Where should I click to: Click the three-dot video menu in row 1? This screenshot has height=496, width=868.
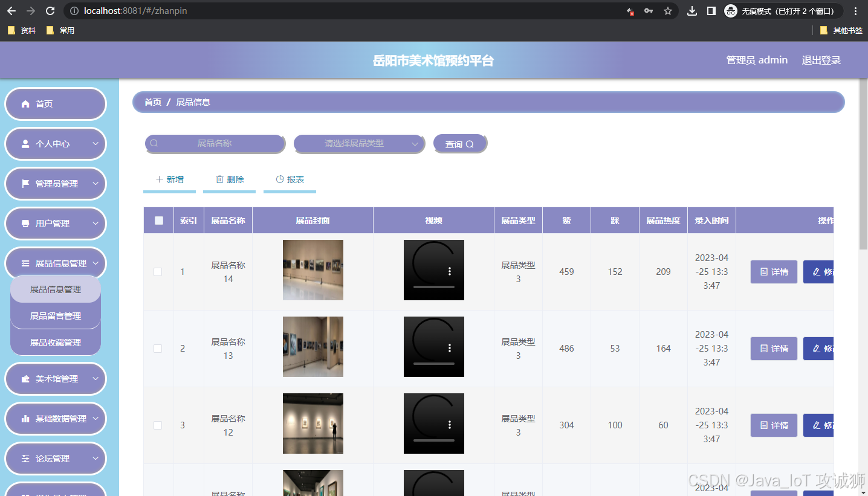click(x=450, y=271)
